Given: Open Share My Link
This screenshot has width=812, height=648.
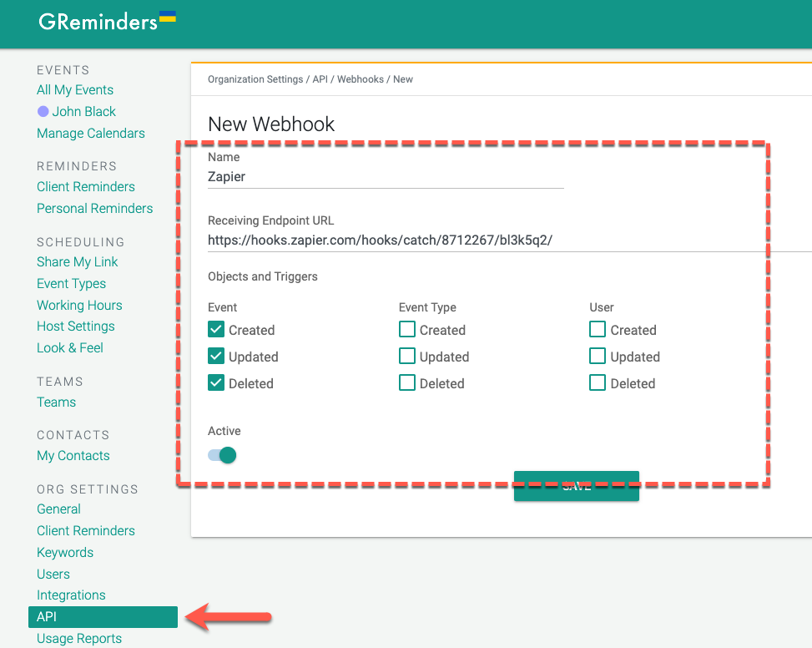Looking at the screenshot, I should click(x=77, y=262).
